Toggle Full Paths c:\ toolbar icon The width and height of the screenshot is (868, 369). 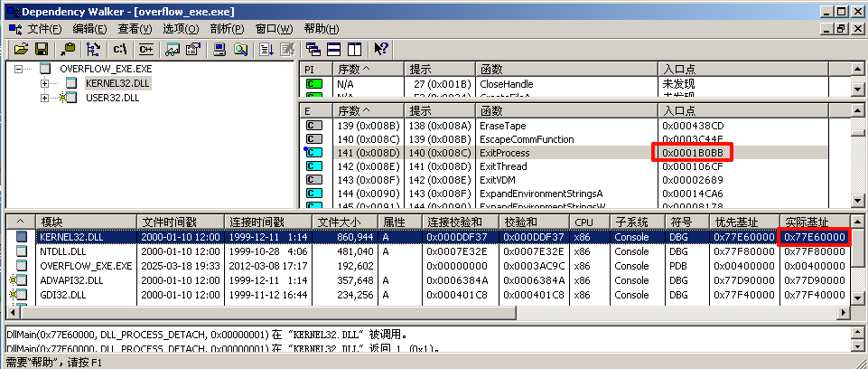coord(120,50)
